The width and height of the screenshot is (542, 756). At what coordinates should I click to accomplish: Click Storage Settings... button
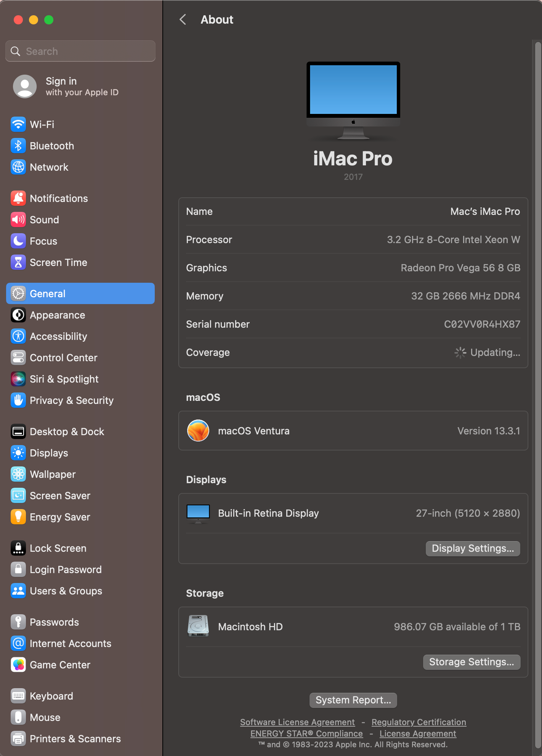[471, 662]
